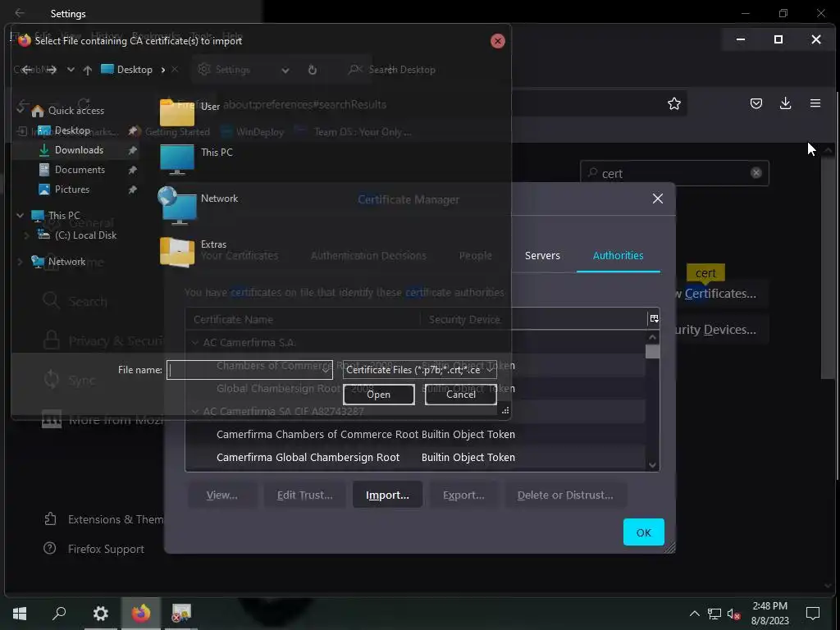Screen dimensions: 840x630
Task: Go forward in the file dialog
Action: click(51, 70)
